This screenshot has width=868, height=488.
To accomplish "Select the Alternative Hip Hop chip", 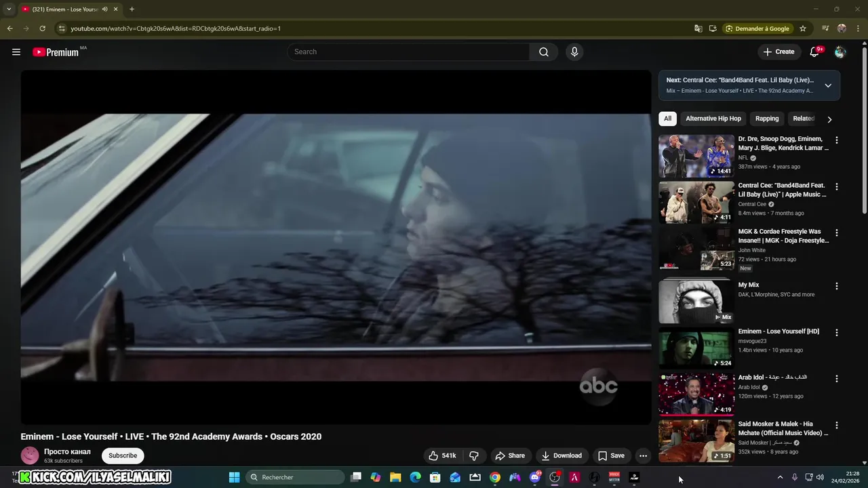I will [x=713, y=119].
